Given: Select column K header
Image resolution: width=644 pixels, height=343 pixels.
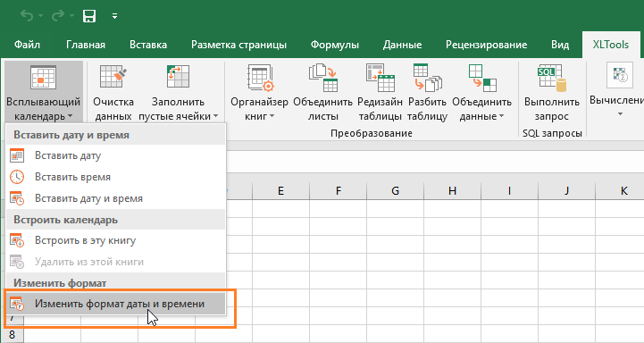Looking at the screenshot, I should (620, 191).
